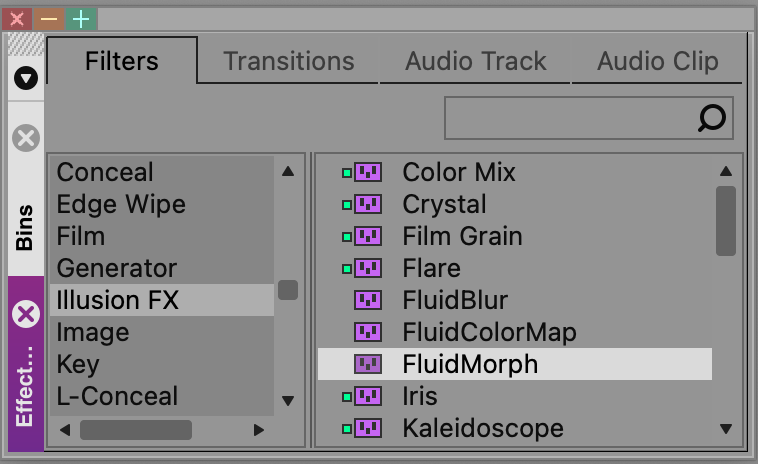Toggle the green marker beside Iris
The height and width of the screenshot is (464, 758).
347,397
